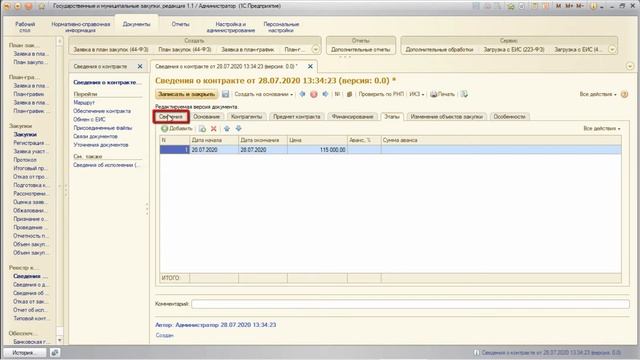Open Все действия menu in document toolbar
640x360 pixels.
598,94
